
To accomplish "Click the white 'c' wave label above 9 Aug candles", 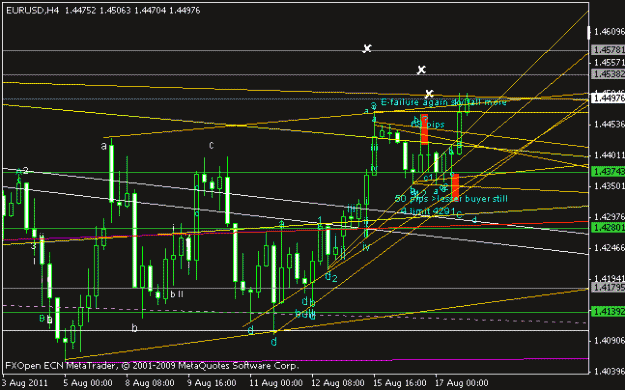I will pyautogui.click(x=211, y=146).
